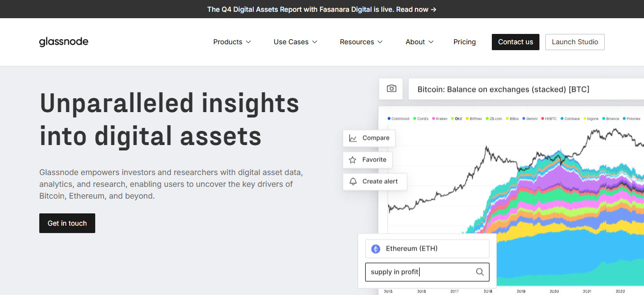The width and height of the screenshot is (644, 295).
Task: Toggle Kraken series in chart legend
Action: click(442, 118)
